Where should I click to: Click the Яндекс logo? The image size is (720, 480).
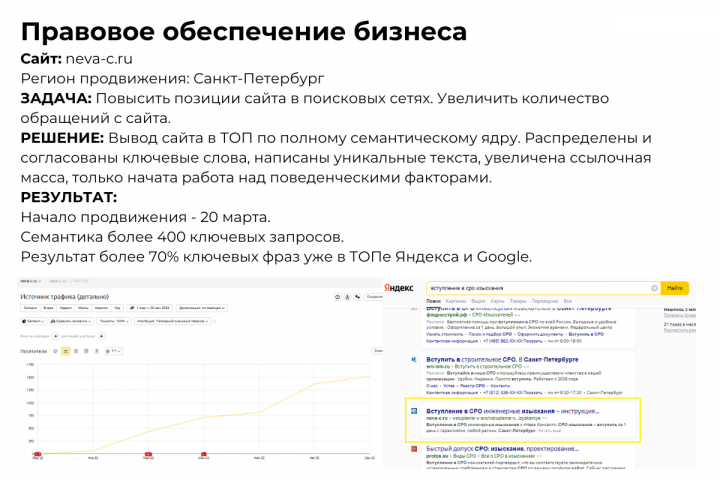tap(399, 288)
